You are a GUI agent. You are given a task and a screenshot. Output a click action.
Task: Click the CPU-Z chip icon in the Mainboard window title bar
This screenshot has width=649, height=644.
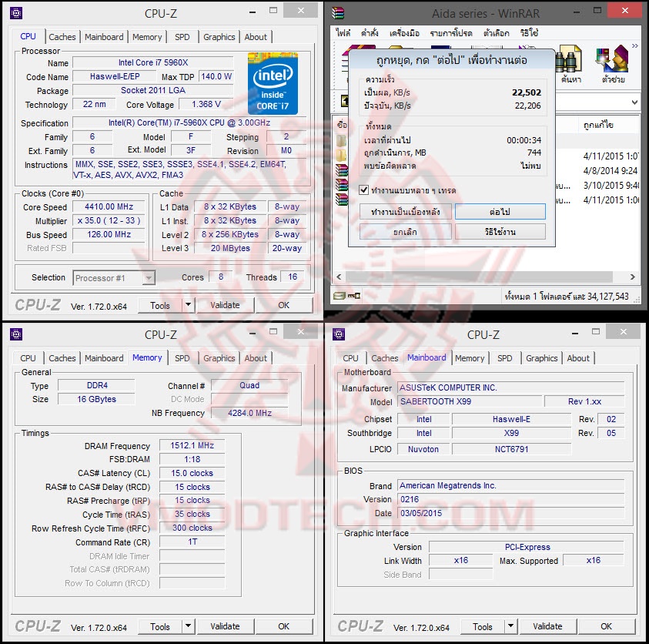(339, 334)
